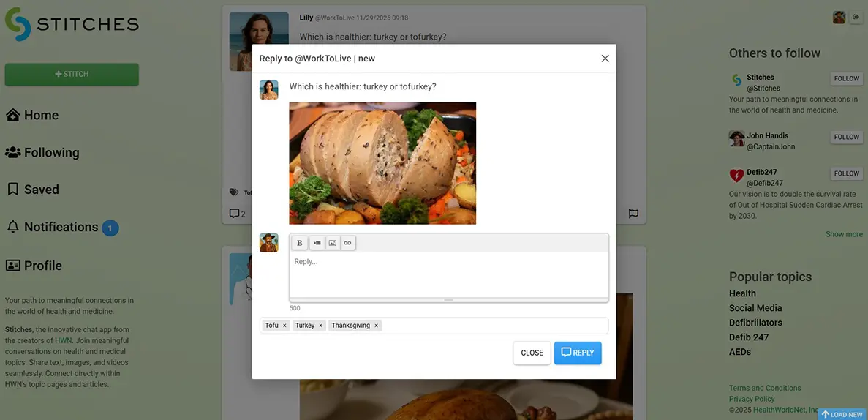868x420 pixels.
Task: Expand Others to follow with Show more
Action: click(844, 234)
